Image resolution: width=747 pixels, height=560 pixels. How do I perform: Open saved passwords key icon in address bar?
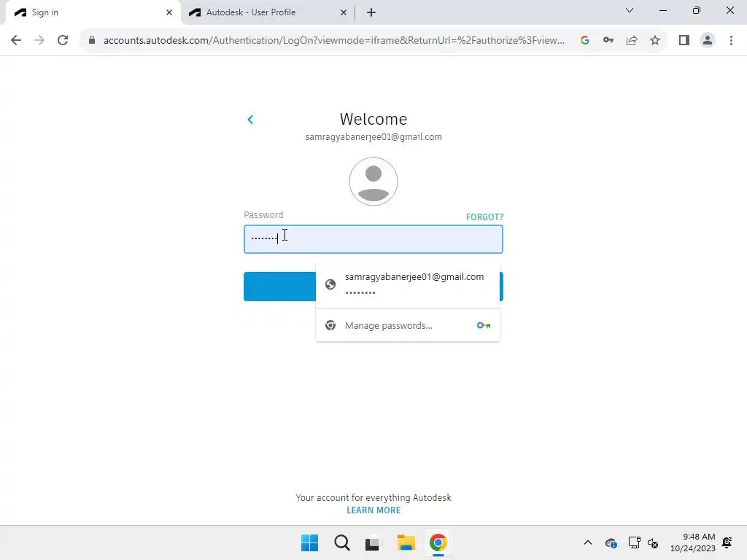tap(608, 40)
